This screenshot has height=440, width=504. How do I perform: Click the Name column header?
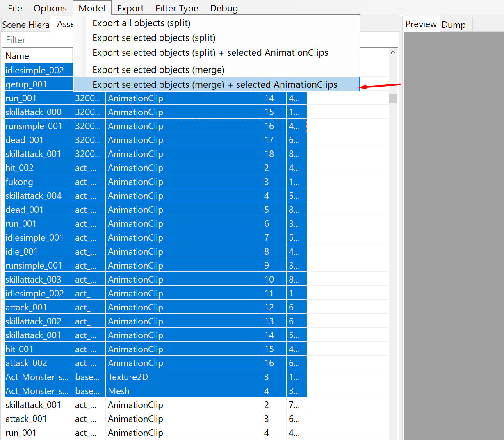[x=17, y=56]
